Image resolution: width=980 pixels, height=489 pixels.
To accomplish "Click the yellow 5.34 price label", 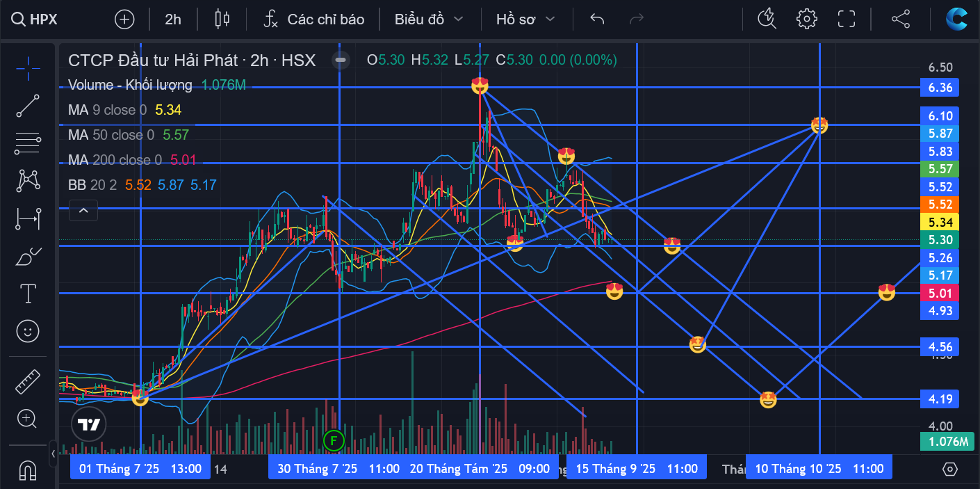I will point(940,222).
